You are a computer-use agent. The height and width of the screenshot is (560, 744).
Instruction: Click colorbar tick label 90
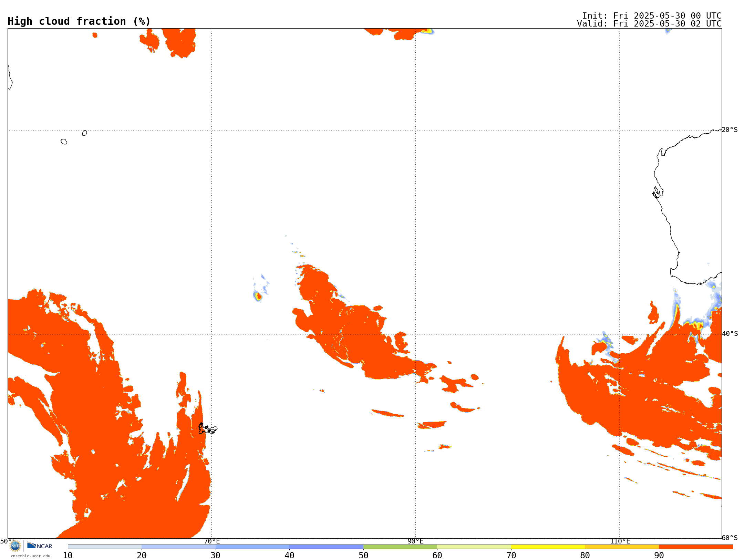point(659,555)
